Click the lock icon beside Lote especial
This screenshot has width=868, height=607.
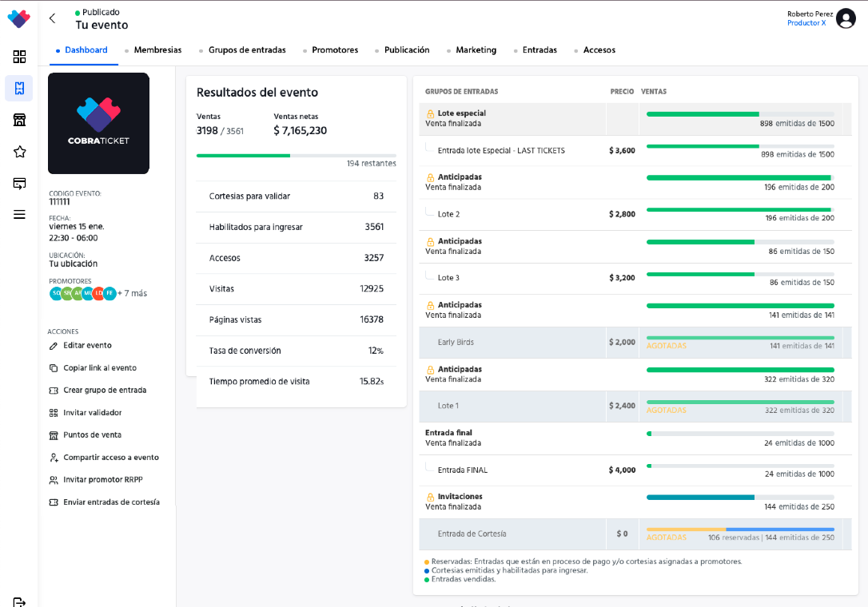pyautogui.click(x=430, y=113)
